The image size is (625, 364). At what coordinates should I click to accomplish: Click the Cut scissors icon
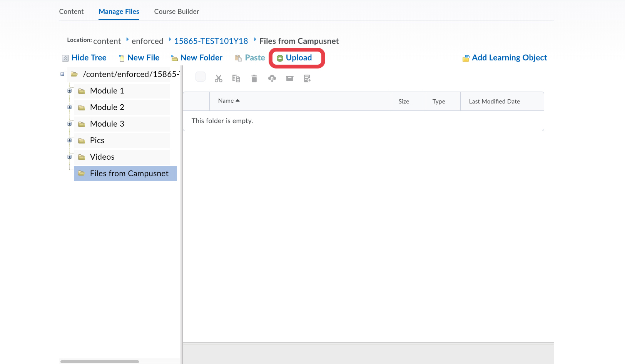[x=219, y=78]
